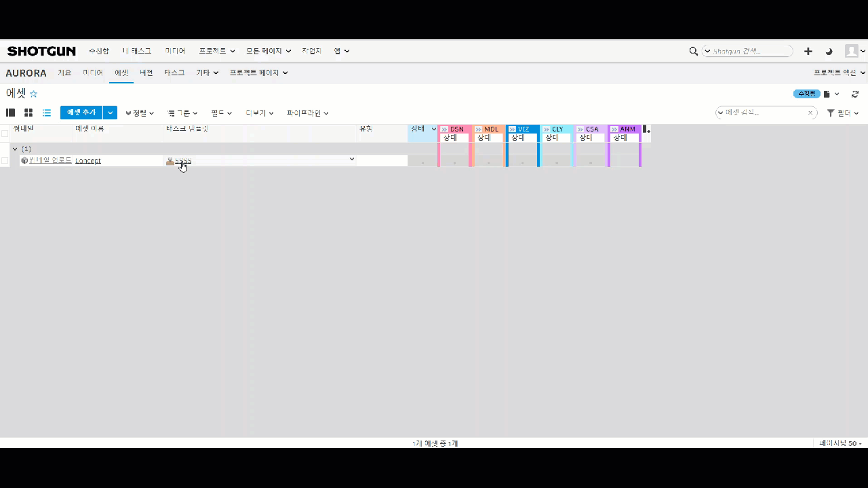
Task: Click the refresh icon above the asset grid
Action: [x=855, y=94]
